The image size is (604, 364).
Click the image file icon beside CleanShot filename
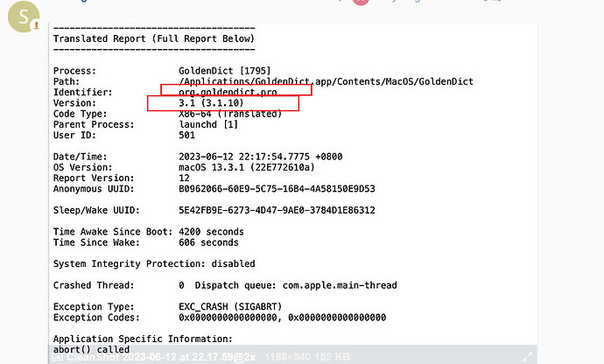point(57,357)
